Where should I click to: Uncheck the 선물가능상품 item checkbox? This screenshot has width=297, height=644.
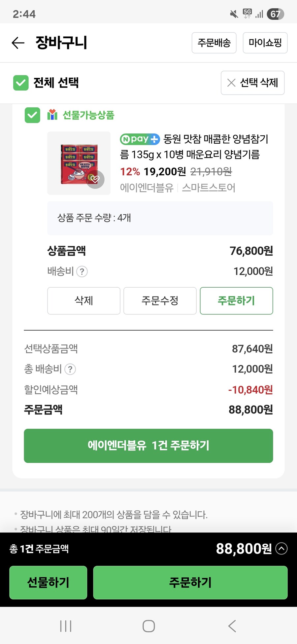[32, 115]
